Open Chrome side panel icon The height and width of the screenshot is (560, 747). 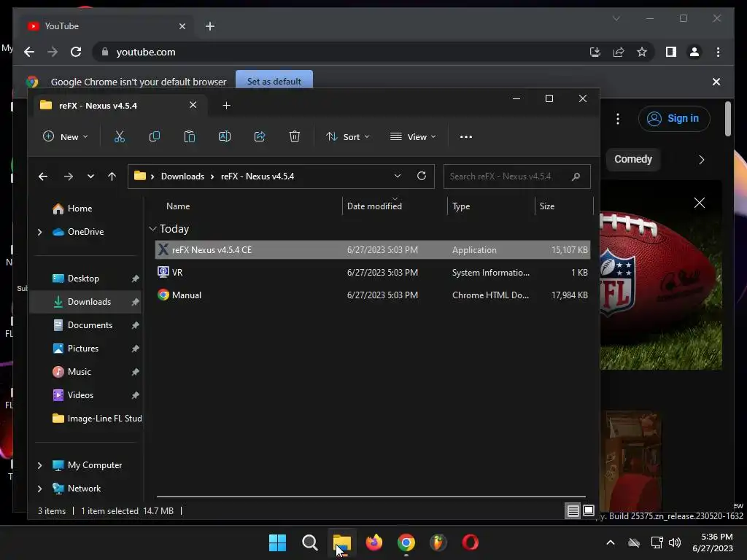click(671, 52)
